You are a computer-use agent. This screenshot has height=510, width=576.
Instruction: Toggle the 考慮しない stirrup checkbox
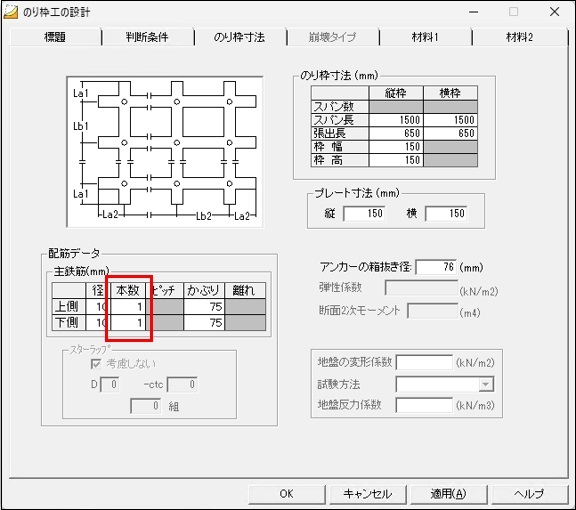click(x=96, y=364)
